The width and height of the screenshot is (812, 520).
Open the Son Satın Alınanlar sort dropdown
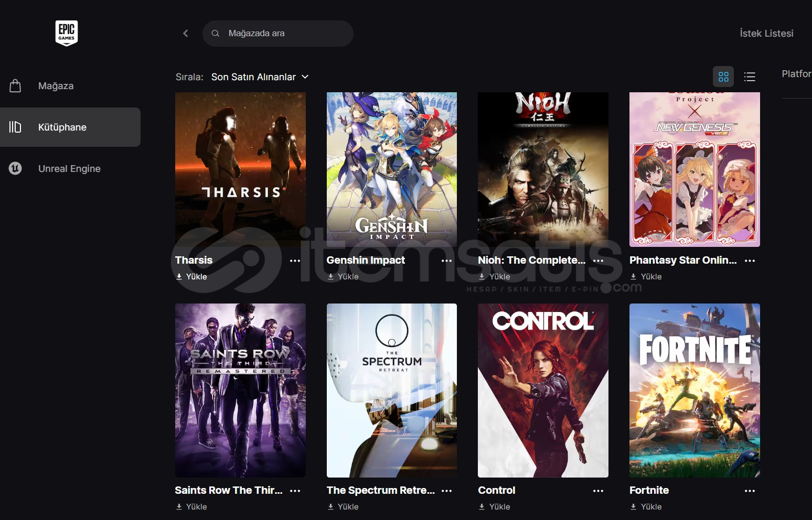pyautogui.click(x=260, y=77)
